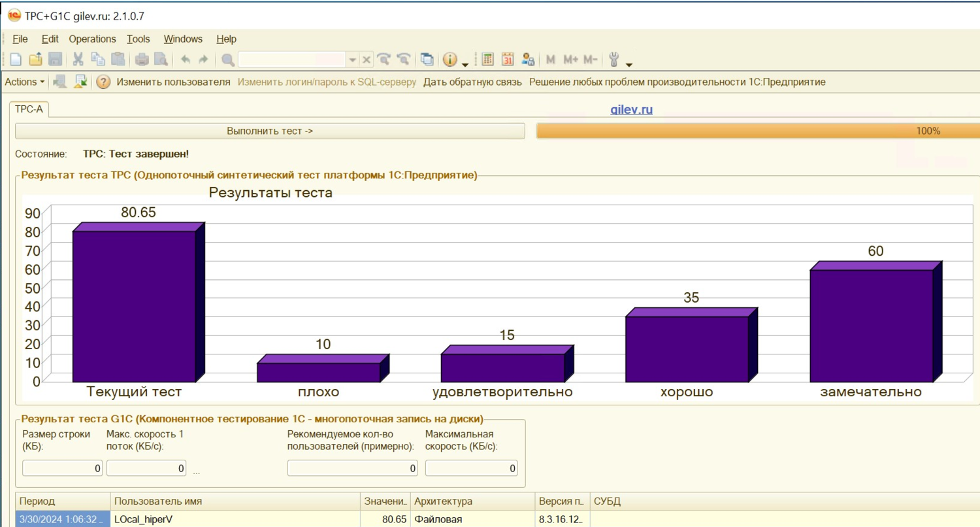The height and width of the screenshot is (527, 980).
Task: Select the 'Файловая' table cell
Action: pyautogui.click(x=472, y=519)
